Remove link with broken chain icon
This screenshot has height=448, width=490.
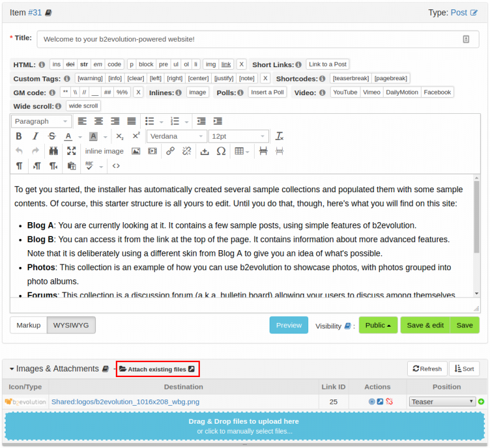click(187, 151)
